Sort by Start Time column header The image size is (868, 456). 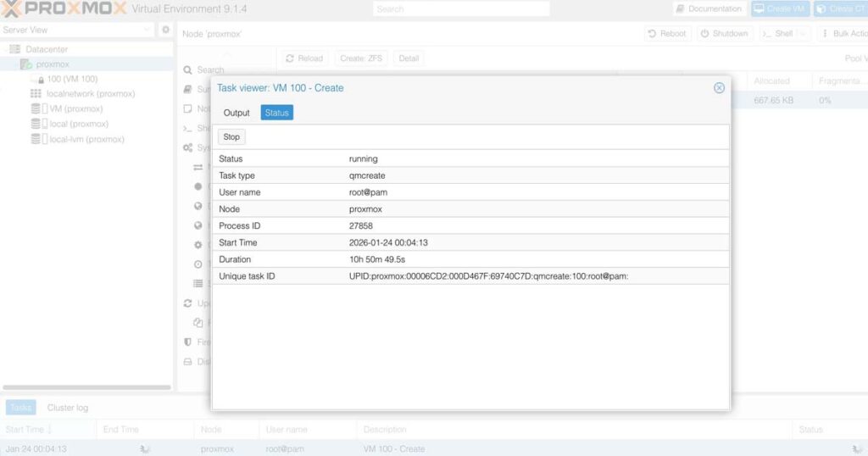click(48, 430)
